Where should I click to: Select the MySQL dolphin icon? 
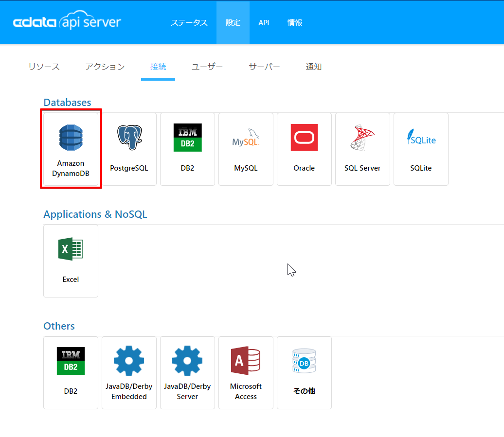tap(246, 138)
